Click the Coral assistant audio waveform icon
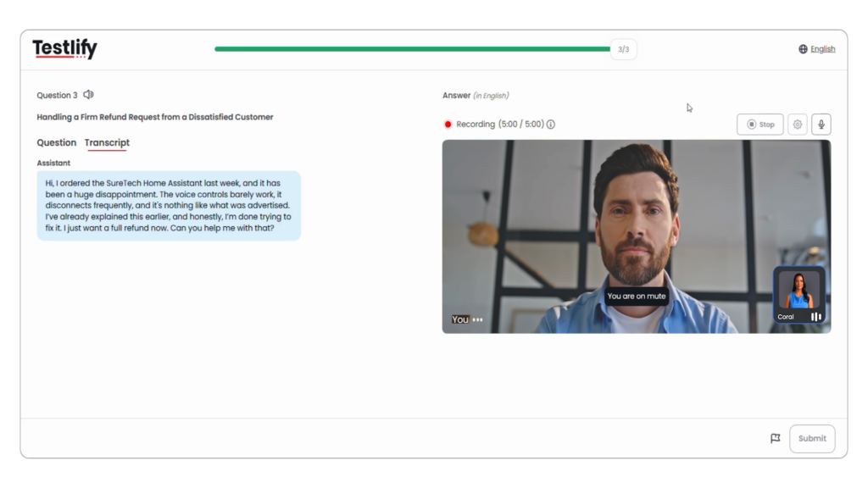The image size is (868, 488). 815,315
